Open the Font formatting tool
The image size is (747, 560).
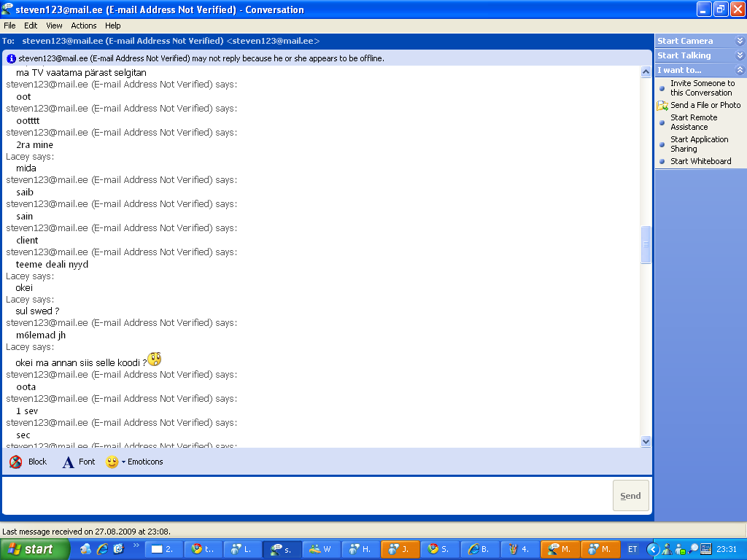pyautogui.click(x=69, y=462)
